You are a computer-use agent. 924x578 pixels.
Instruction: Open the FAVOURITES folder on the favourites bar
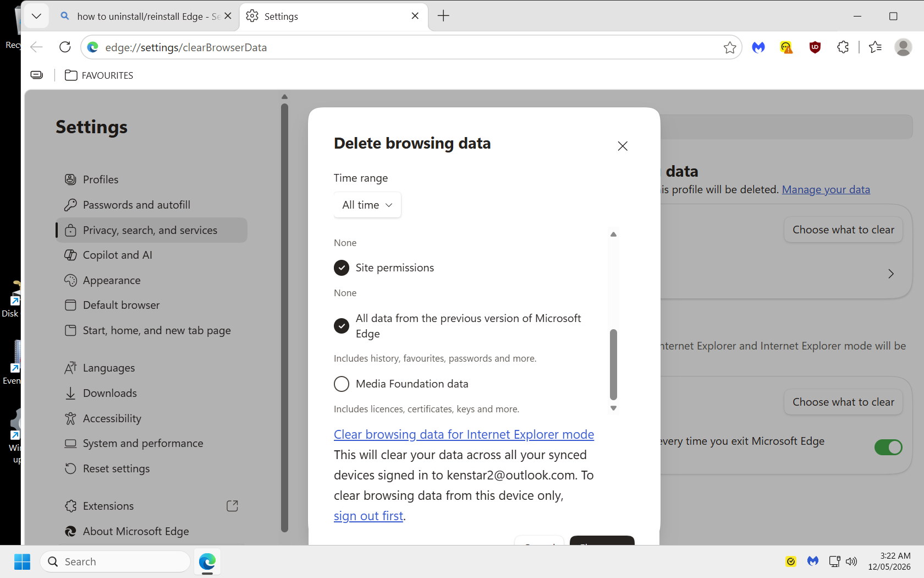point(99,75)
